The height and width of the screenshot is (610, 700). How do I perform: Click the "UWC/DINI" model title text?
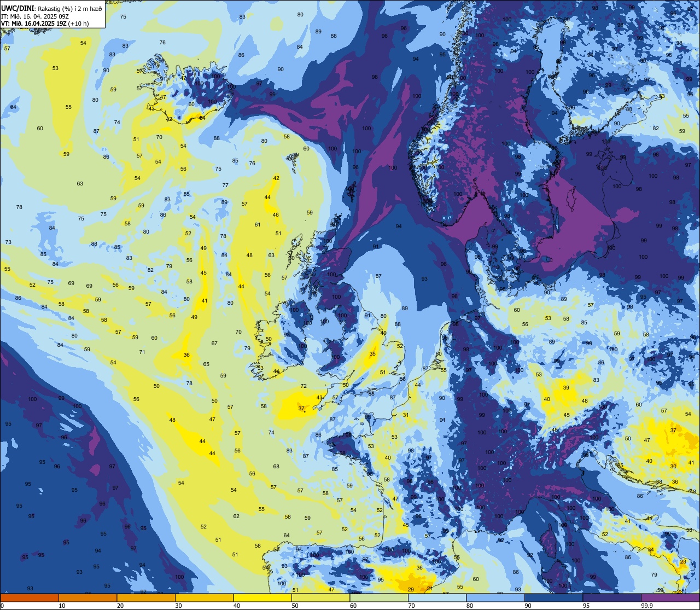pyautogui.click(x=19, y=8)
